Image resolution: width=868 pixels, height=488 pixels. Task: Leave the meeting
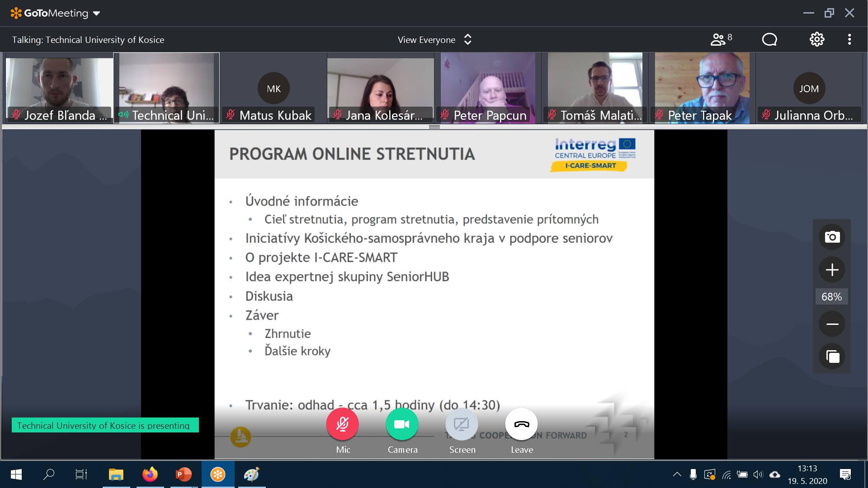tap(521, 424)
